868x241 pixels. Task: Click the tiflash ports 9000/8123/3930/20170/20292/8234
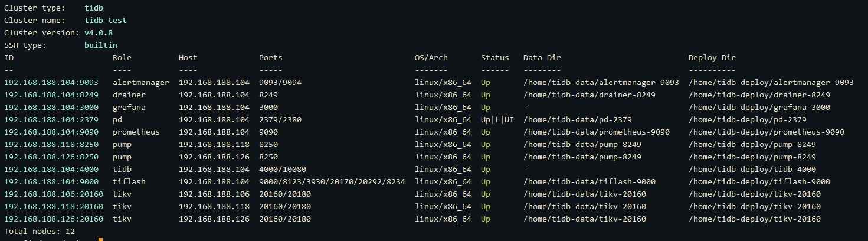tap(332, 182)
